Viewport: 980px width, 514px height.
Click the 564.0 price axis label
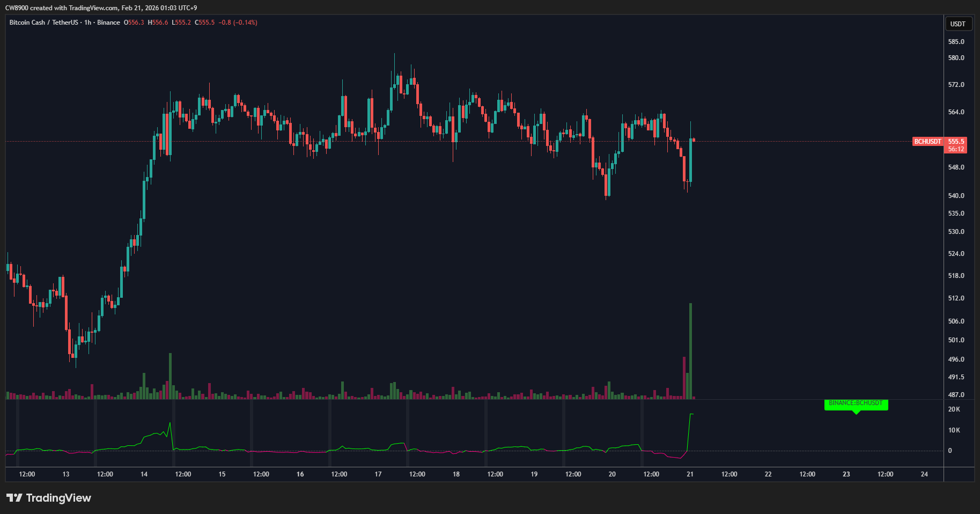[x=956, y=112]
